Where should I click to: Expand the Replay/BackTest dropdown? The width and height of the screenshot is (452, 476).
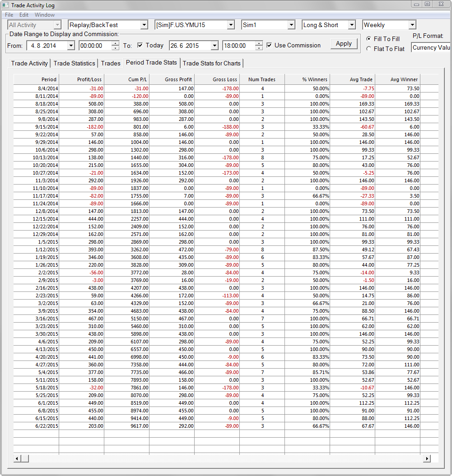click(144, 25)
